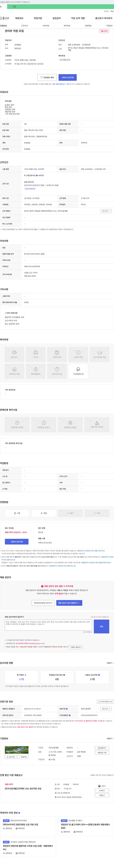Open the 취업지원 main menu

click(38, 18)
